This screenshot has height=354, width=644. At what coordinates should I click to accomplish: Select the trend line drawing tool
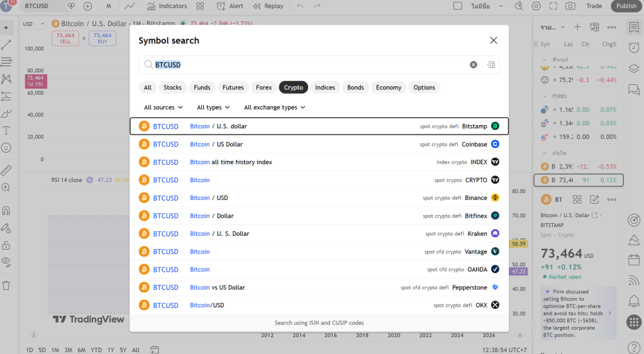[6, 45]
